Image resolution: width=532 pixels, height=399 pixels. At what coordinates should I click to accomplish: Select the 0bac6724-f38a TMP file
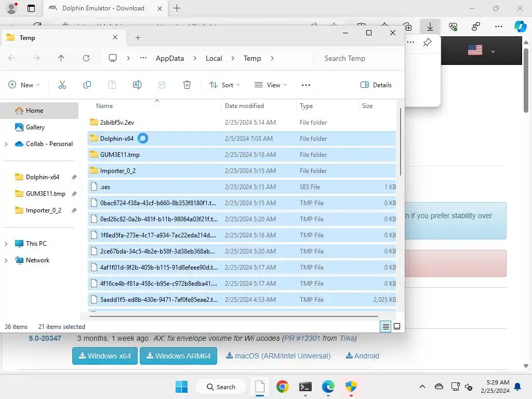242,203
